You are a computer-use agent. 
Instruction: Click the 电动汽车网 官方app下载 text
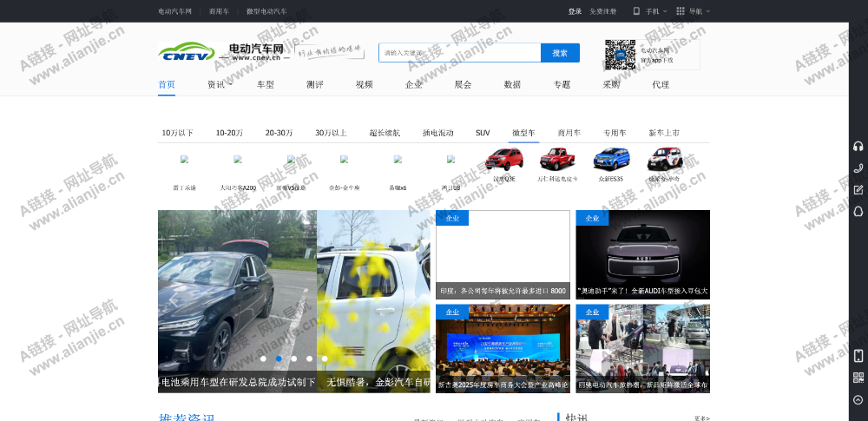[656, 55]
